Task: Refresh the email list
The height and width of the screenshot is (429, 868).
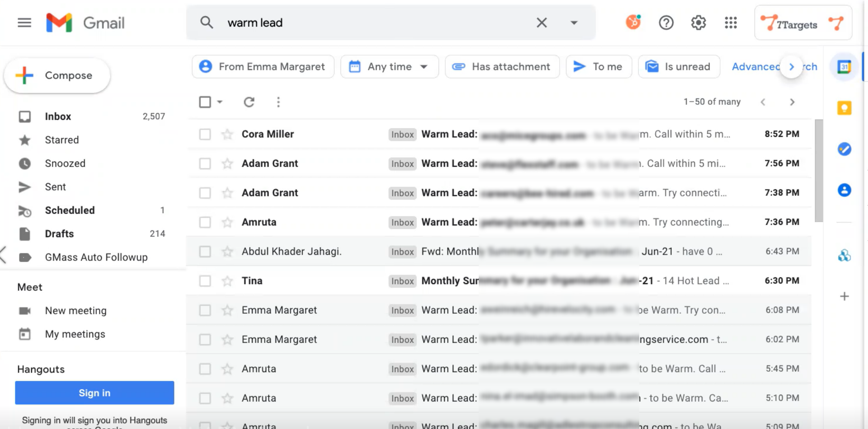Action: tap(249, 102)
